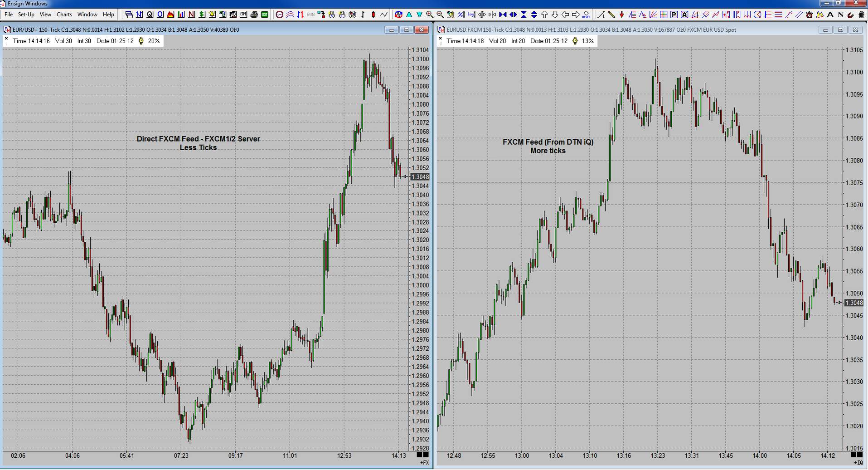The image size is (868, 470).
Task: Click the printer icon in the toolbar
Action: coord(254,15)
